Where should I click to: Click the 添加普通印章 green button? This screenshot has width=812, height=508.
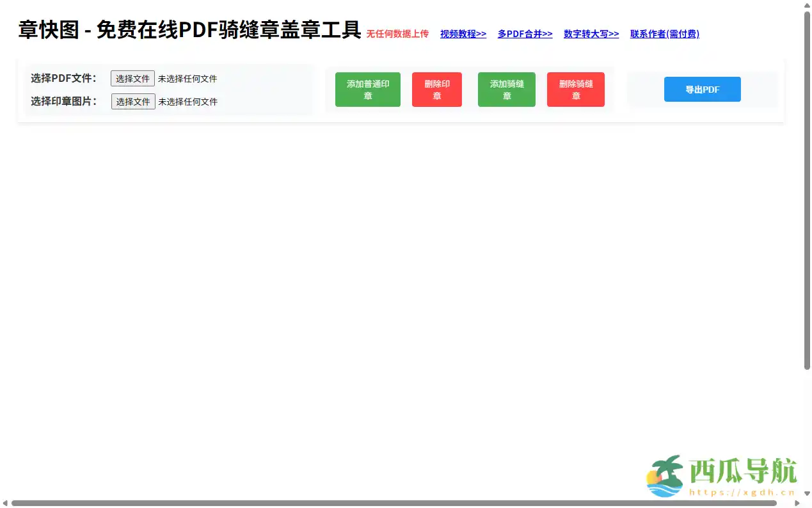(367, 90)
